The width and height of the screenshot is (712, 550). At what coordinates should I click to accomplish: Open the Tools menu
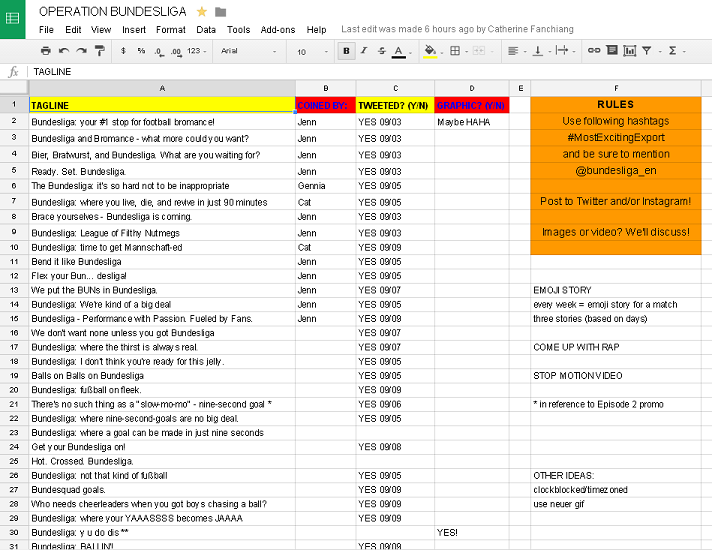click(x=238, y=30)
